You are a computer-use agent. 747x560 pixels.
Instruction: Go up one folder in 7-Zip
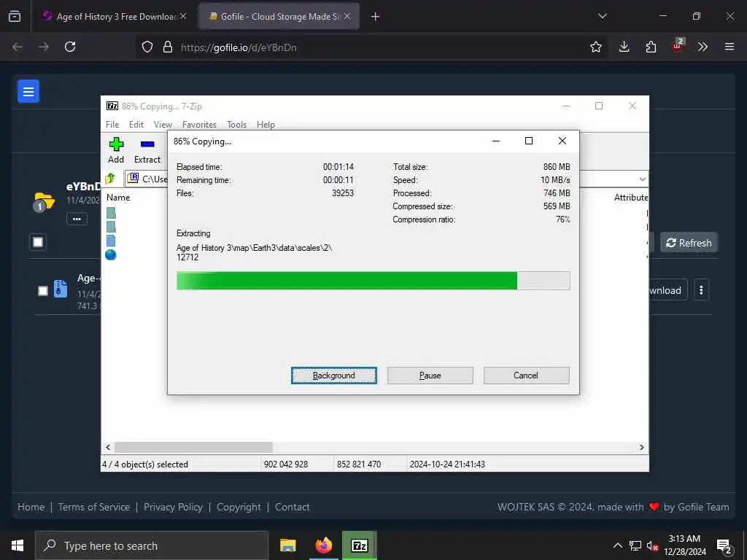click(x=111, y=179)
